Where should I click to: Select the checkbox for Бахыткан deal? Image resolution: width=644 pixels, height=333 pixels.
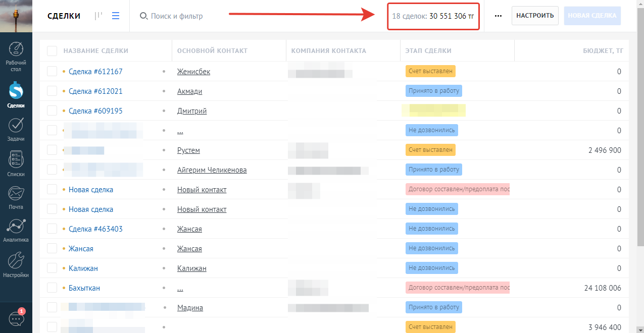coord(52,288)
